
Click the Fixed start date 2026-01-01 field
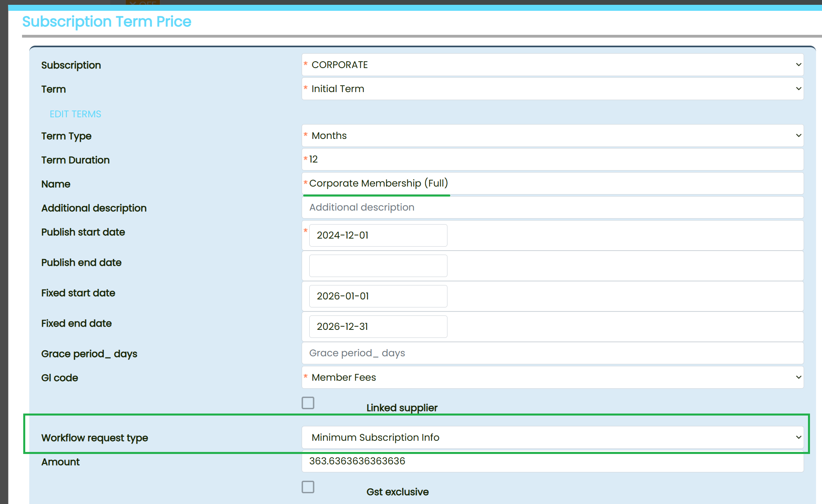click(378, 296)
